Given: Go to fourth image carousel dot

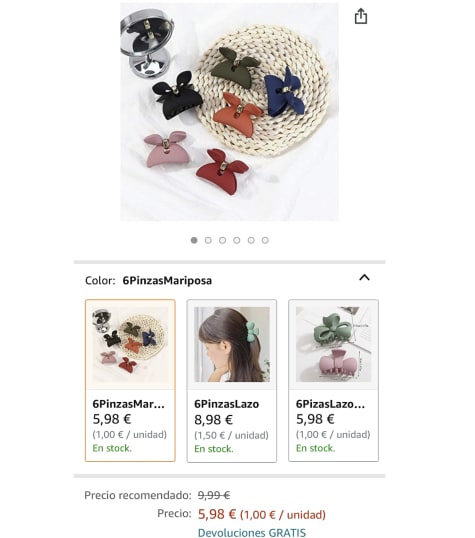Looking at the screenshot, I should [x=236, y=240].
